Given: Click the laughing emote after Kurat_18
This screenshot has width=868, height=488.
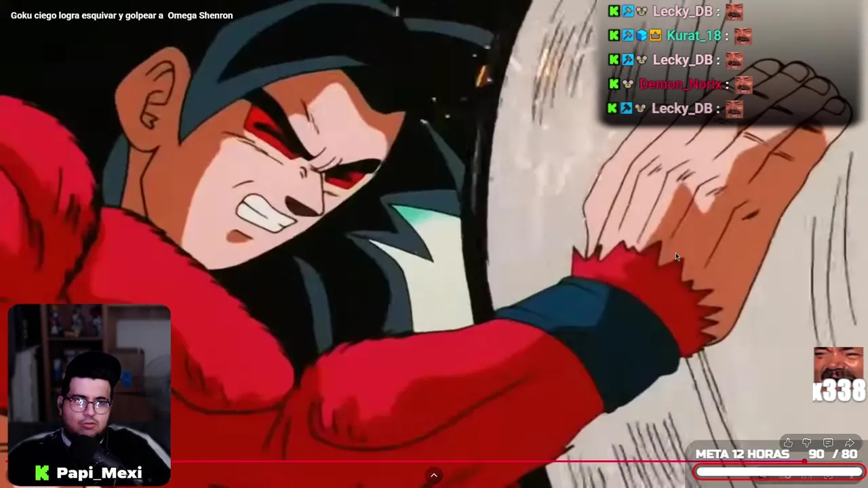Looking at the screenshot, I should tap(743, 36).
